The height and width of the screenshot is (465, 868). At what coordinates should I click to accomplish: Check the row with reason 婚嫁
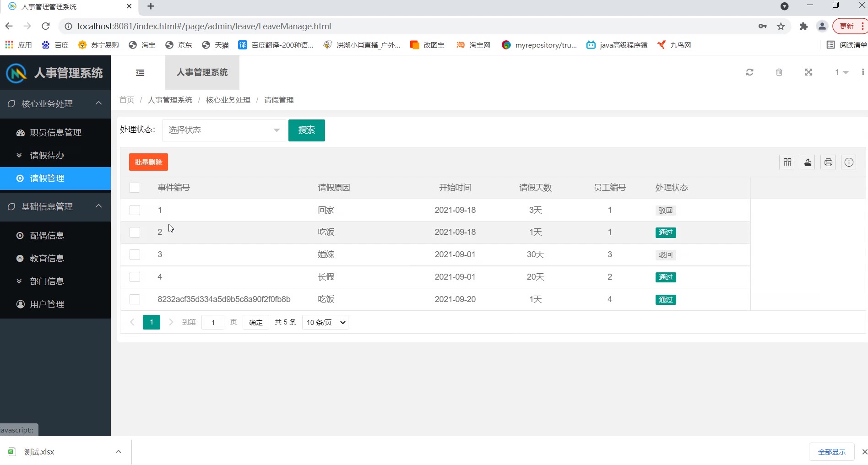[135, 254]
